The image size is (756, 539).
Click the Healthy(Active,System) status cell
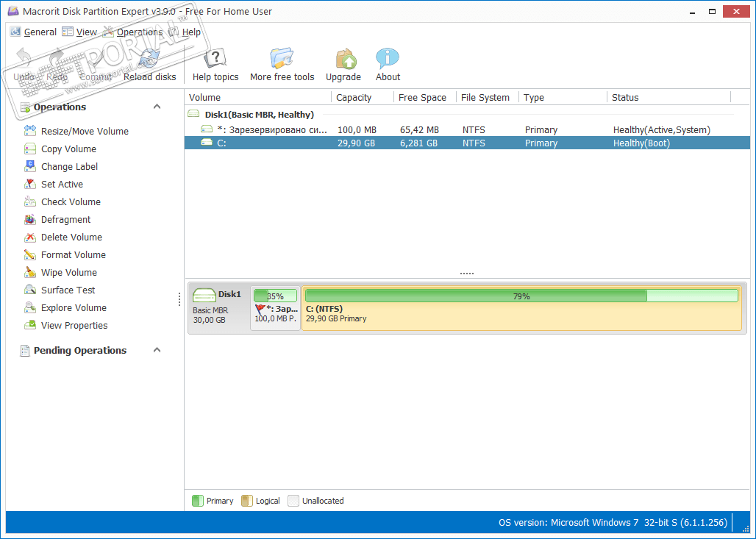click(662, 129)
